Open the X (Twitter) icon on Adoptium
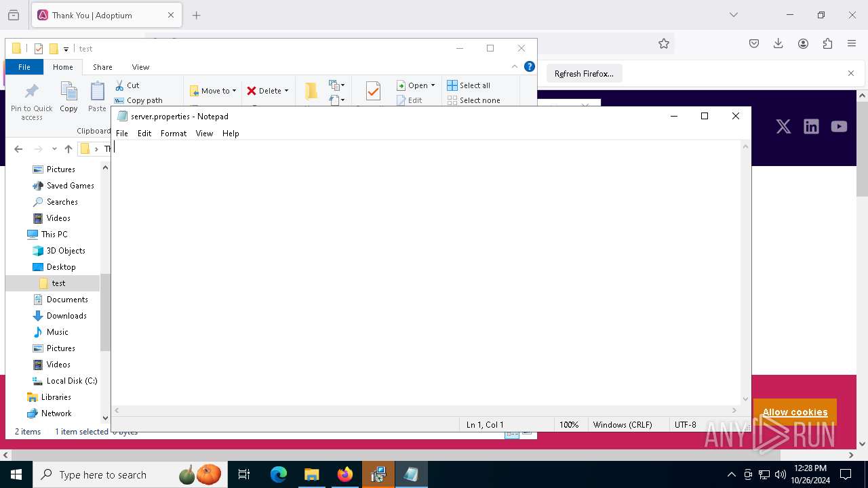868x488 pixels. pos(783,127)
